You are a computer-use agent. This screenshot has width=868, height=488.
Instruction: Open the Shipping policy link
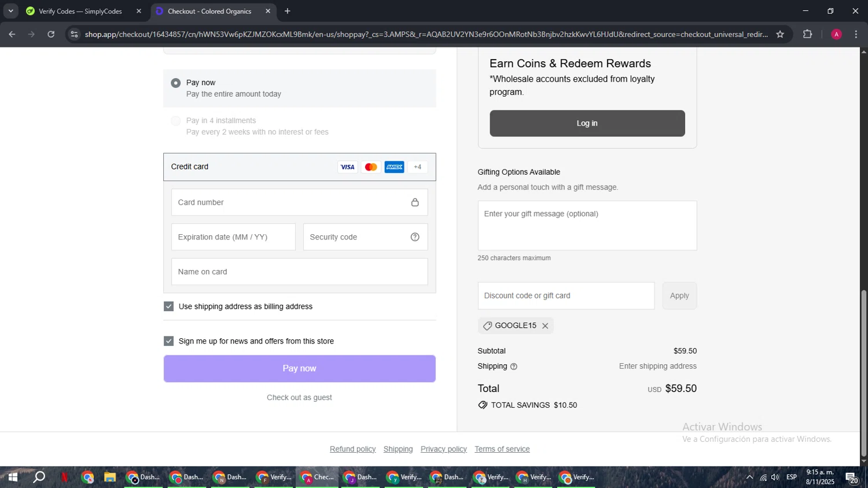tap(398, 449)
